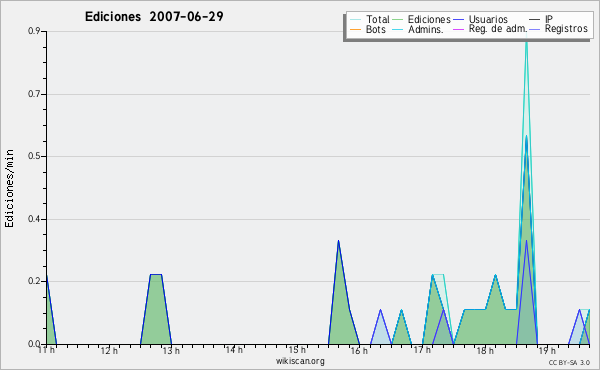Click the wikiscan.org text below the chart
Image resolution: width=600 pixels, height=370 pixels.
[300, 361]
